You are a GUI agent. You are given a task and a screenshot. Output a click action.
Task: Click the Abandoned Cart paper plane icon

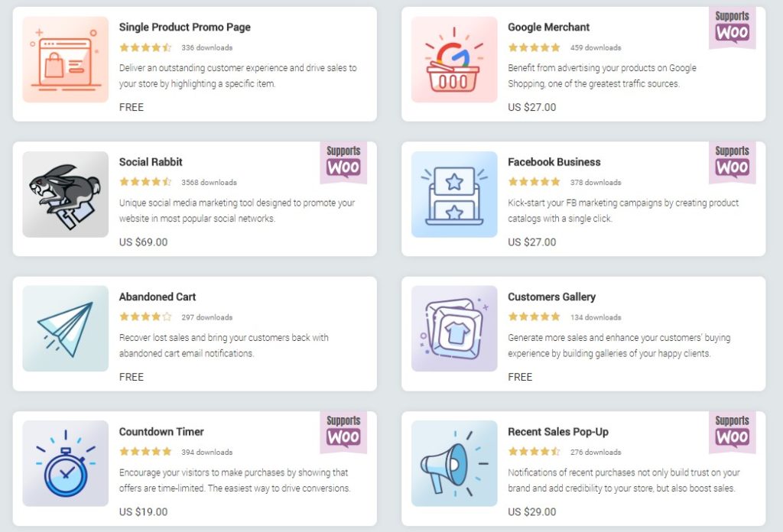click(x=65, y=329)
